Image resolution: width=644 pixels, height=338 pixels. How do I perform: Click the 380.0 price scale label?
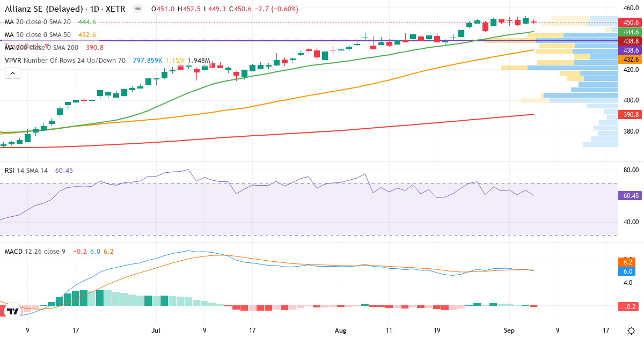pos(631,131)
